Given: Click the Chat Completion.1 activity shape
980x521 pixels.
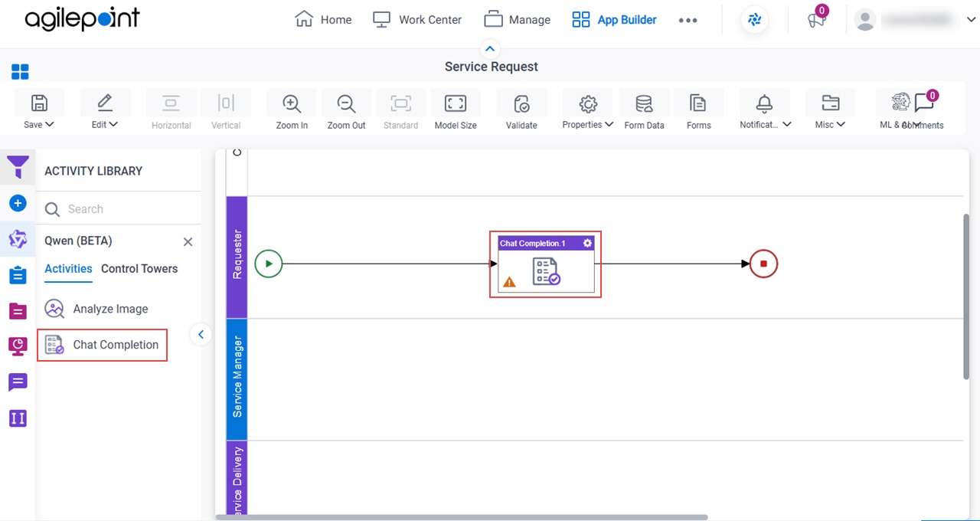Looking at the screenshot, I should point(545,264).
